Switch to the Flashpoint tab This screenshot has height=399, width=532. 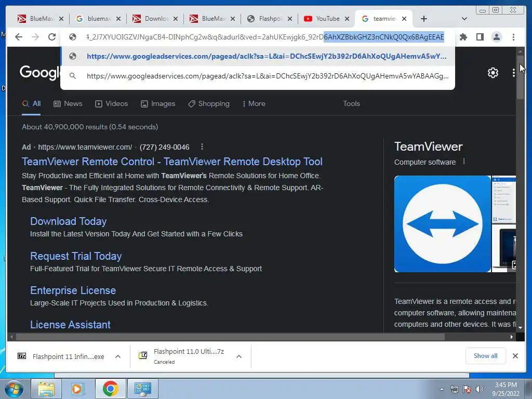pyautogui.click(x=265, y=19)
